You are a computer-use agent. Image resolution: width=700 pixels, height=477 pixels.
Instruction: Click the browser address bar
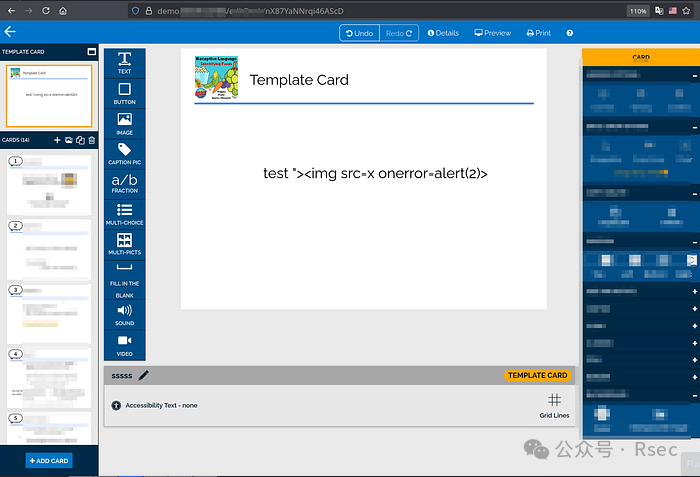(x=375, y=11)
